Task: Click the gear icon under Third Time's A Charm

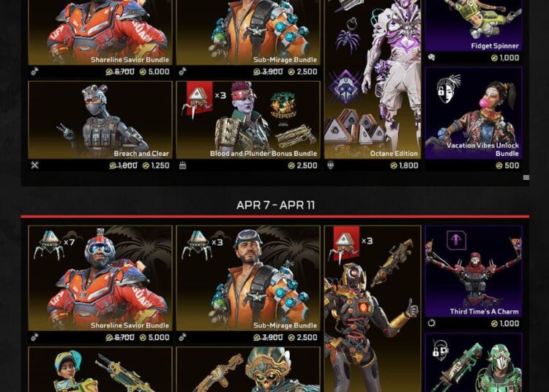Action: 431,323
